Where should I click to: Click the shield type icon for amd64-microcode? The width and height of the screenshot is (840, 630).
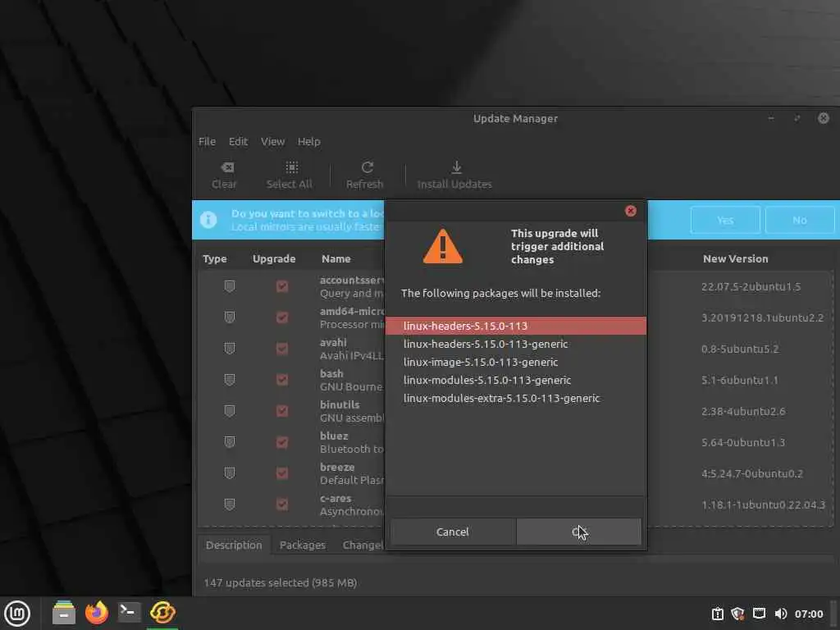tap(230, 317)
